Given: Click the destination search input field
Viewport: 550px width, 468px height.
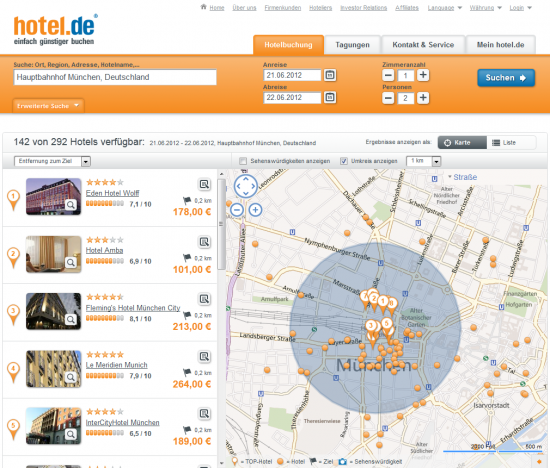Looking at the screenshot, I should pyautogui.click(x=115, y=77).
